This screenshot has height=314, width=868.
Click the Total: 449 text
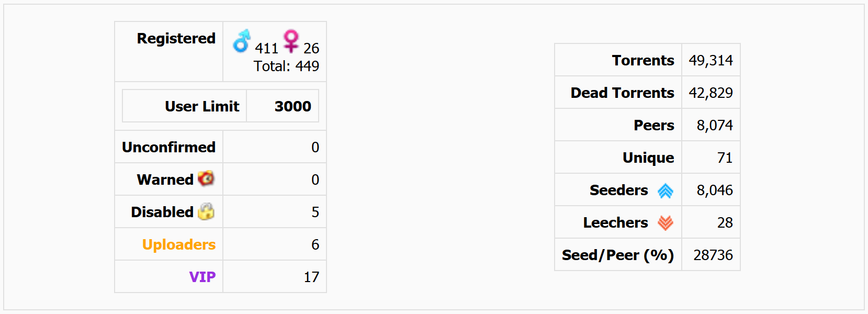pos(286,66)
